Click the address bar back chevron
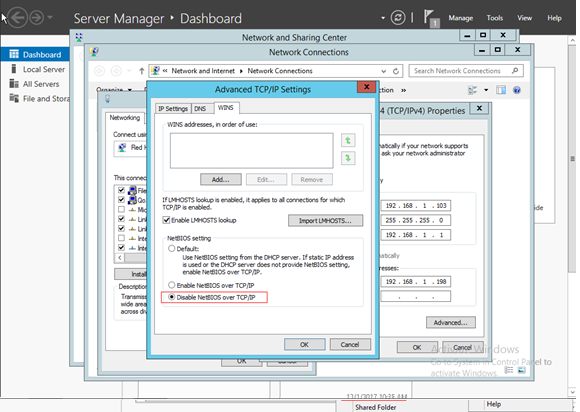The image size is (580, 412). [x=165, y=71]
